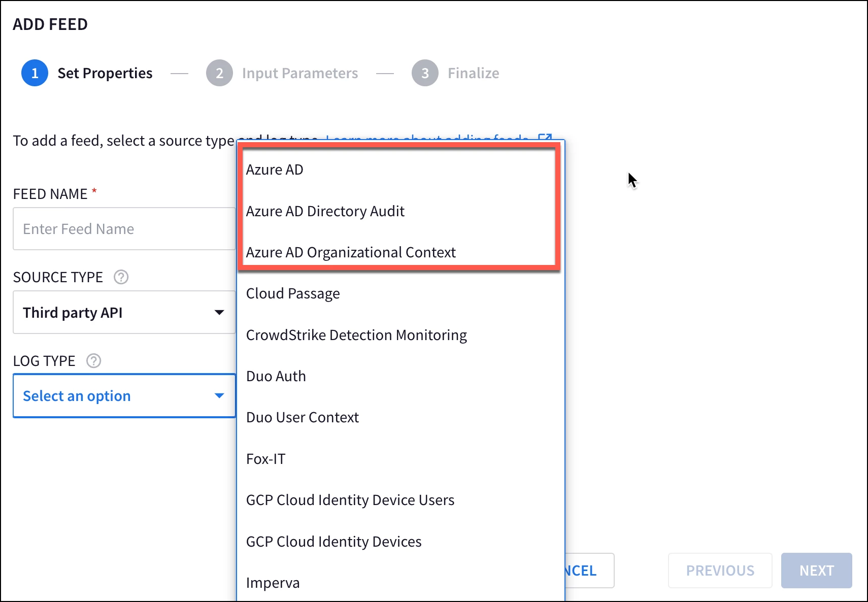868x602 pixels.
Task: Click the Source Type help icon
Action: [x=121, y=277]
